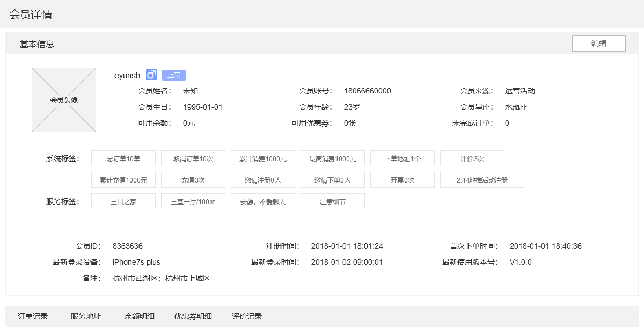Screen dimensions: 644x327
Task: Click the male gender icon next to eyunsh
Action: coord(151,75)
